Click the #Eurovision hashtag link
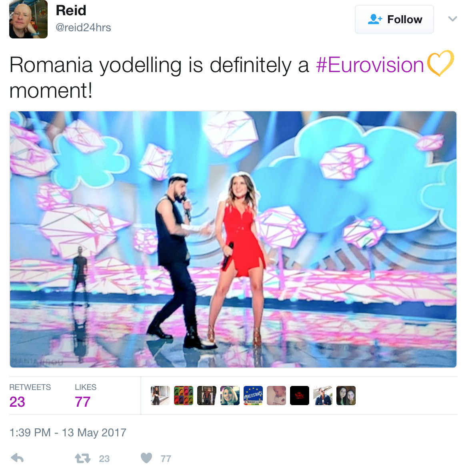 tap(370, 65)
